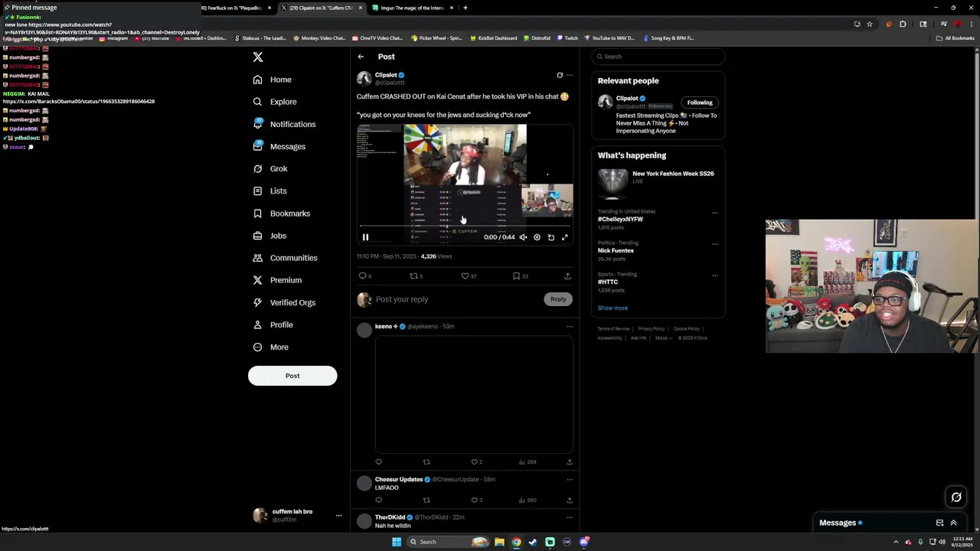Viewport: 980px width, 551px height.
Task: Click the X logo in the sidebar
Action: click(258, 57)
